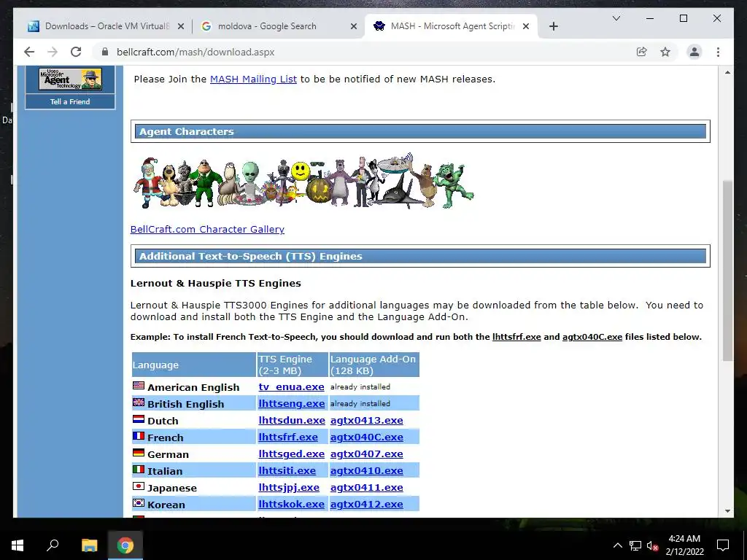Click the Italian flag icon

139,469
